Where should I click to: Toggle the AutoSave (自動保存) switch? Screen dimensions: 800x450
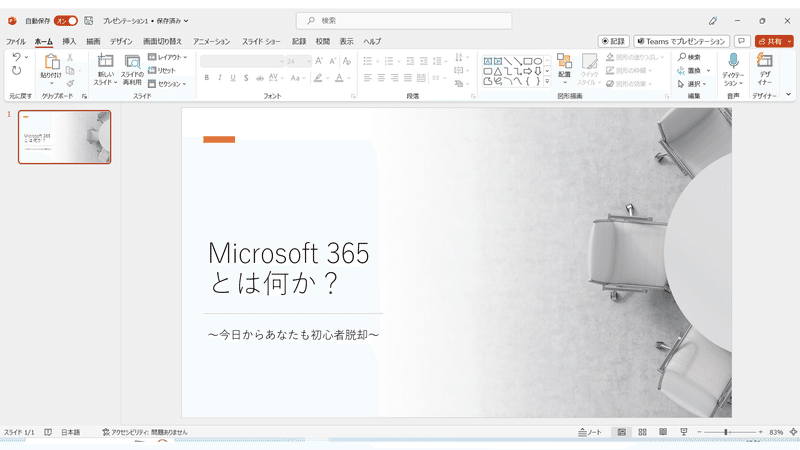[x=66, y=20]
